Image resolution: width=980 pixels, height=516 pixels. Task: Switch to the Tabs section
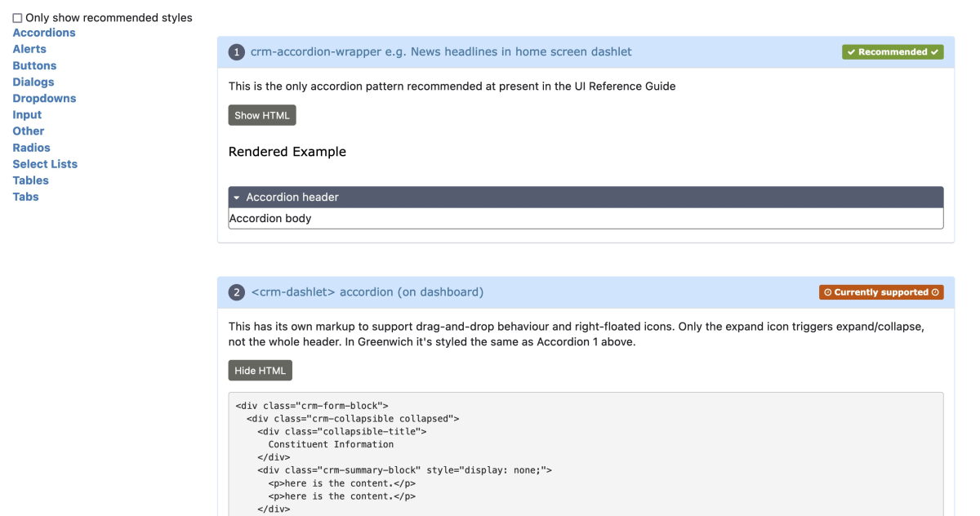click(x=25, y=197)
